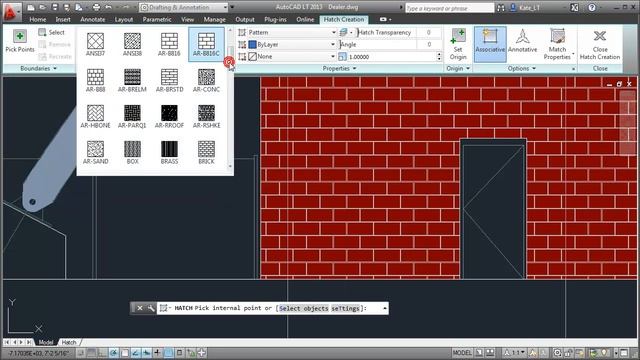
Task: Pick the BRASS hatch pattern
Action: (169, 152)
